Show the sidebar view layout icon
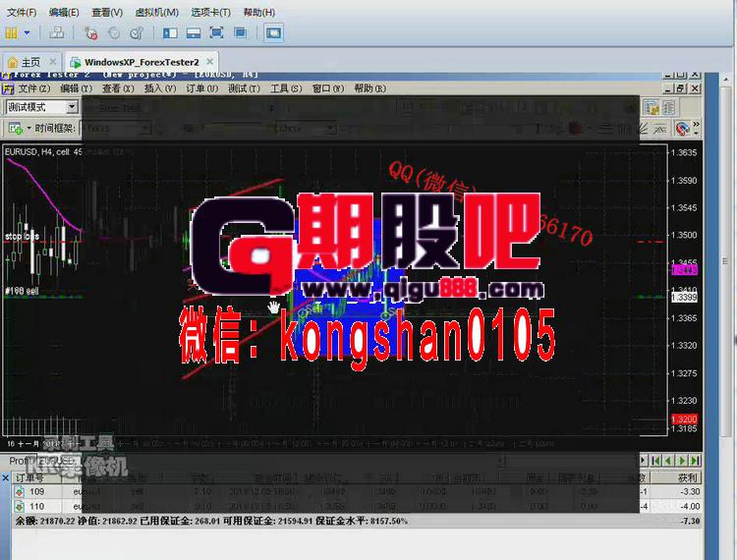The height and width of the screenshot is (560, 737). coord(170,32)
